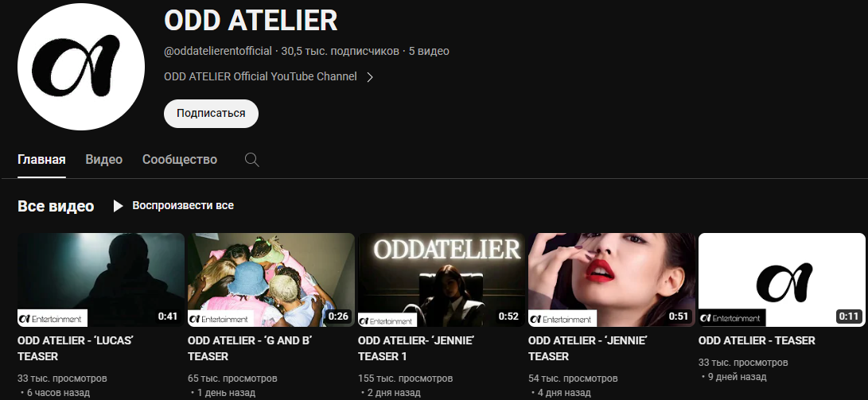
Task: Click the 0:41 duration badge on LUCAS teaser
Action: (x=168, y=317)
